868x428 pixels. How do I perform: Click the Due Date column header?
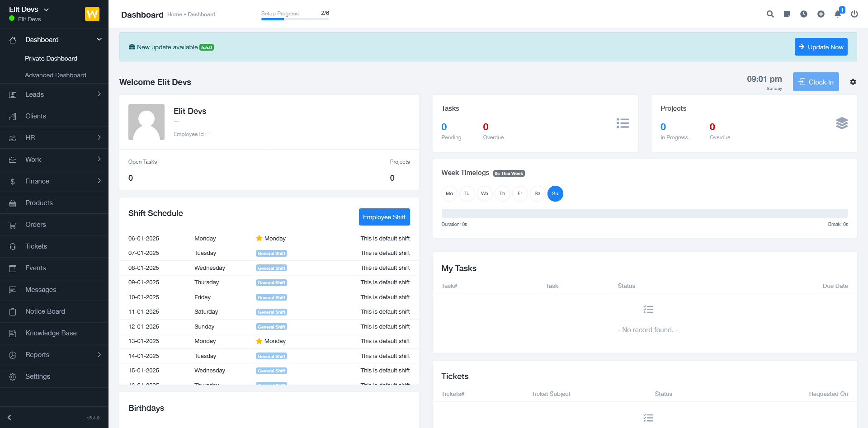(x=835, y=286)
